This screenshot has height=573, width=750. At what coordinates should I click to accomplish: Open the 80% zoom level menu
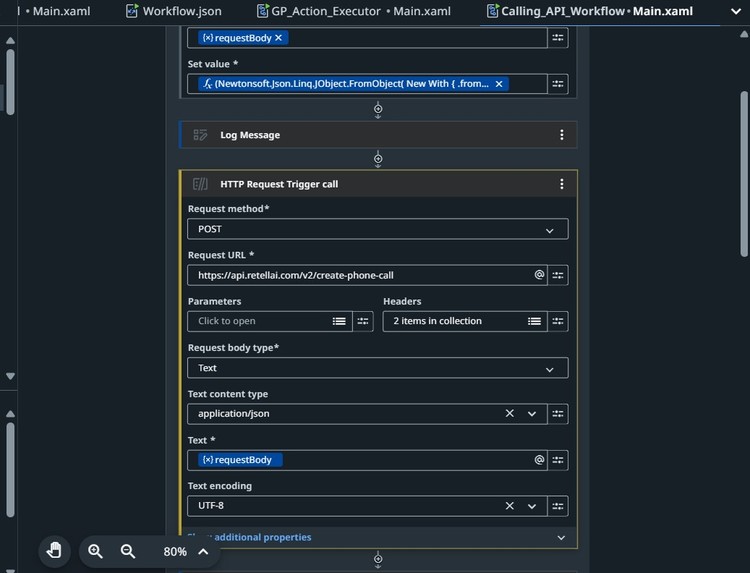click(186, 551)
